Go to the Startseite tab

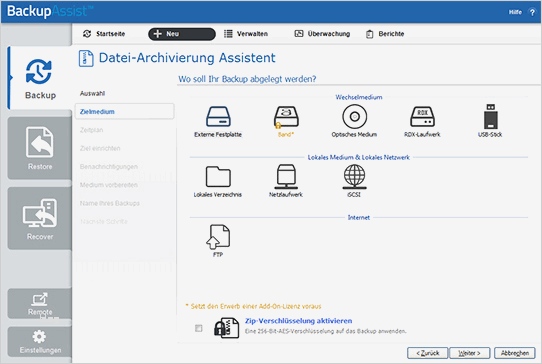coord(104,34)
